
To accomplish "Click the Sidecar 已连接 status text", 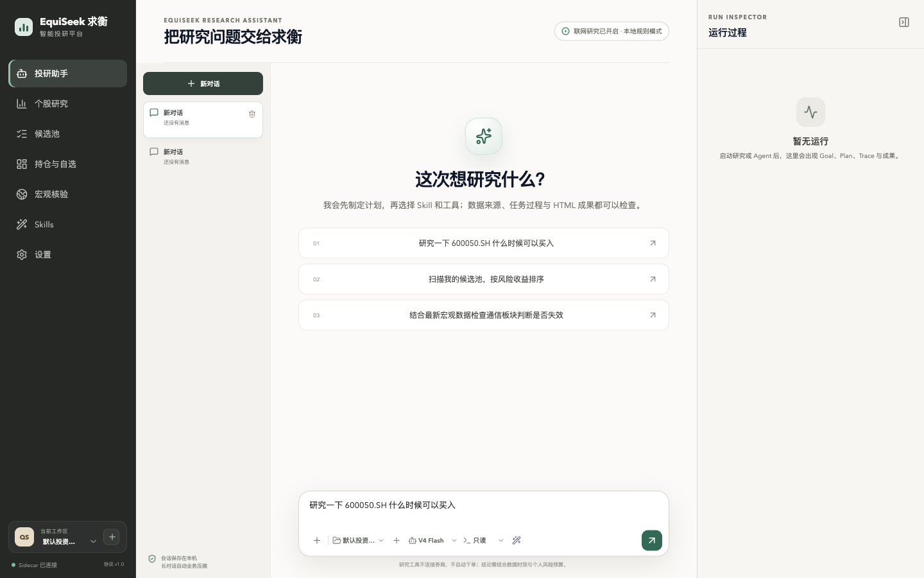I will click(38, 565).
